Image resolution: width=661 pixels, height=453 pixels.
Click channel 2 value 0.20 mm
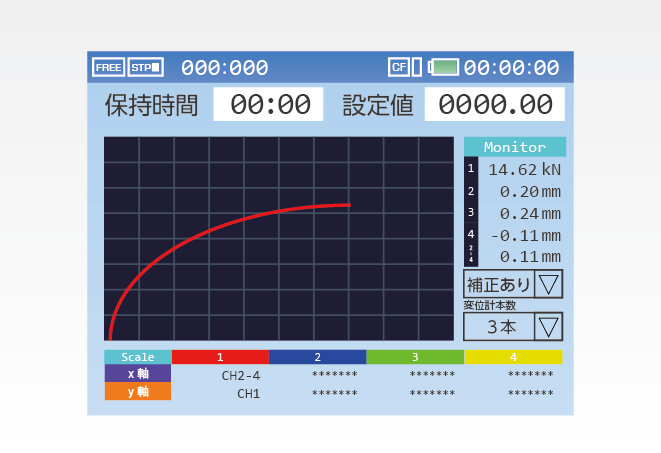[530, 192]
